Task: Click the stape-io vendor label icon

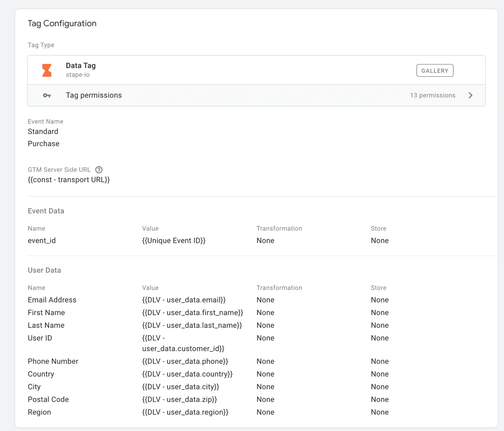Action: 47,70
